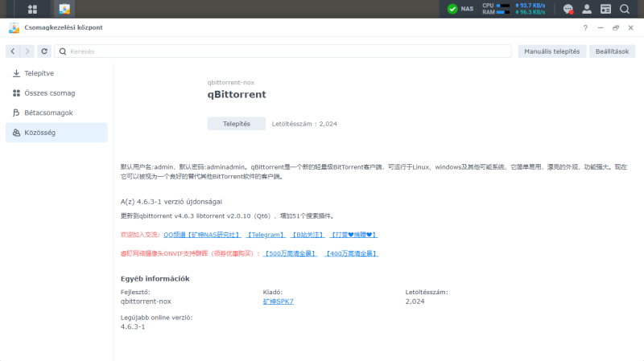Open the 矿神SPK7 publisher link
Image resolution: width=644 pixels, height=361 pixels.
click(278, 302)
